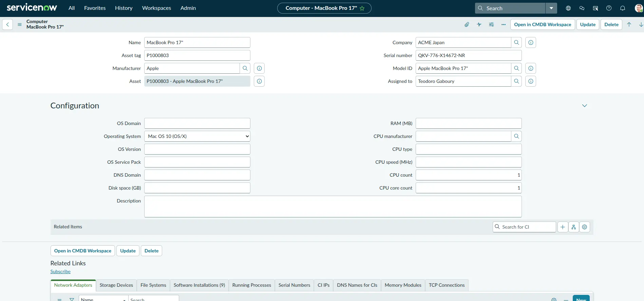Open the All menu
Screen dimensions: 644x301
(72, 8)
